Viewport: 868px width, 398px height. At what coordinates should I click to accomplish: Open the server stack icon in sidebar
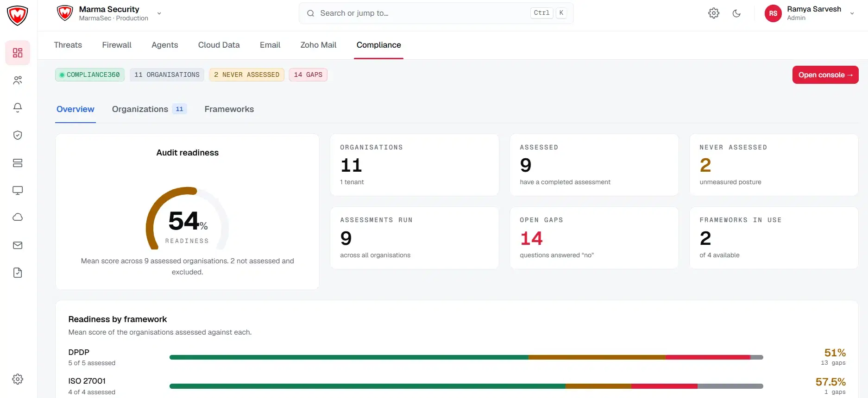tap(18, 163)
